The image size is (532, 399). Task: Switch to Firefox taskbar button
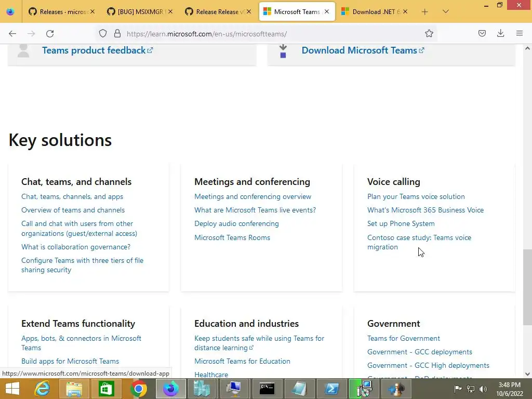pyautogui.click(x=170, y=389)
